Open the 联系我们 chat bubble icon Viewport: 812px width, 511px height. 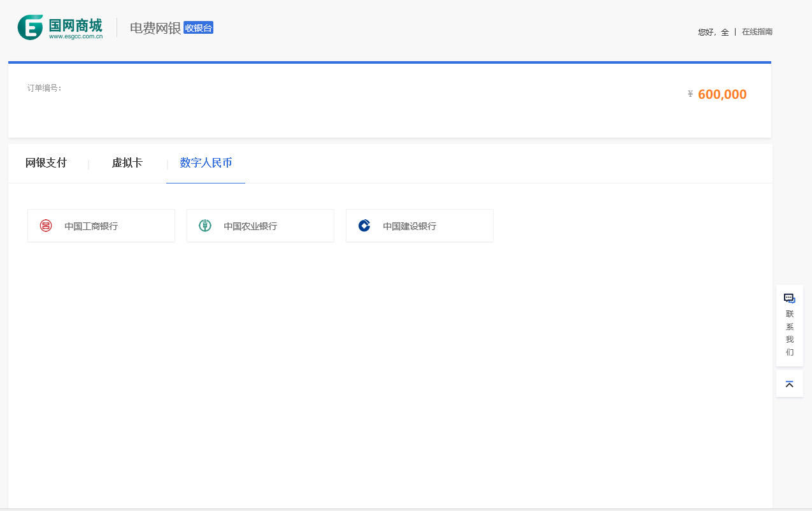tap(789, 298)
